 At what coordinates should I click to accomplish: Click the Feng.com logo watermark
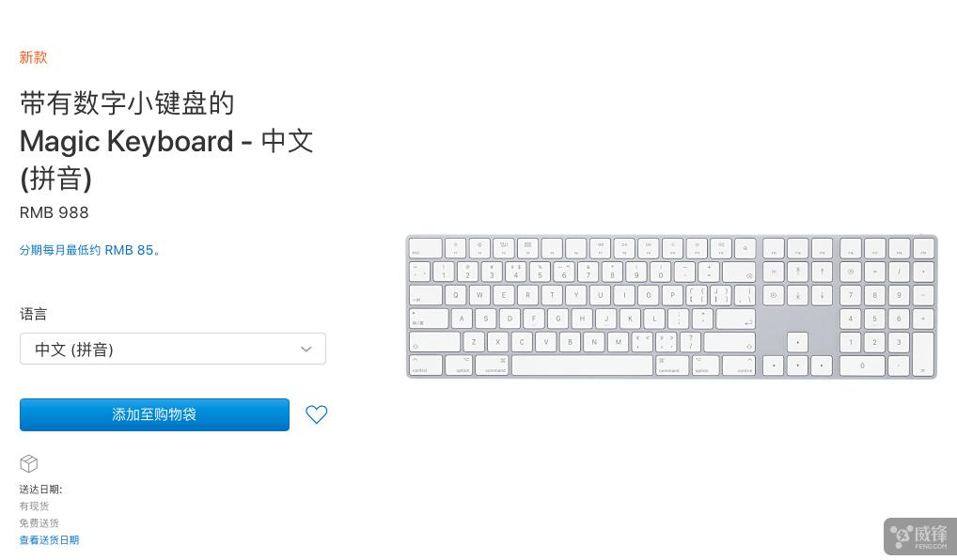click(920, 536)
